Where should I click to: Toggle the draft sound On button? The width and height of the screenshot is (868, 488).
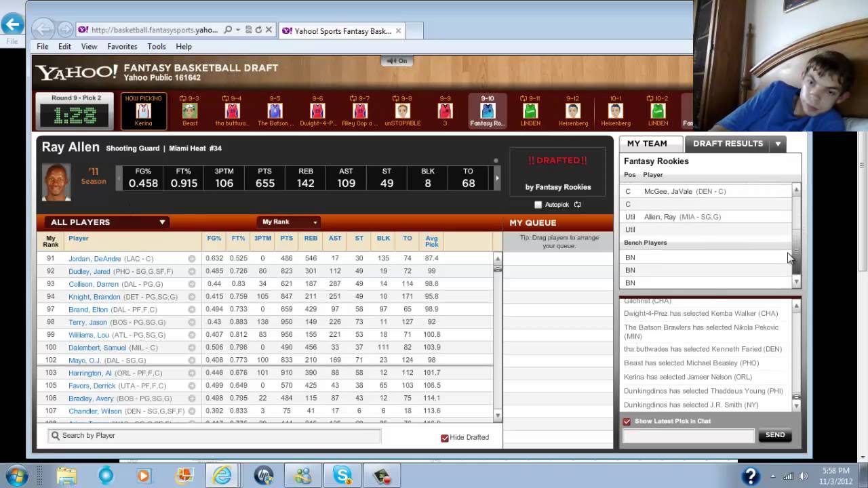pyautogui.click(x=397, y=61)
